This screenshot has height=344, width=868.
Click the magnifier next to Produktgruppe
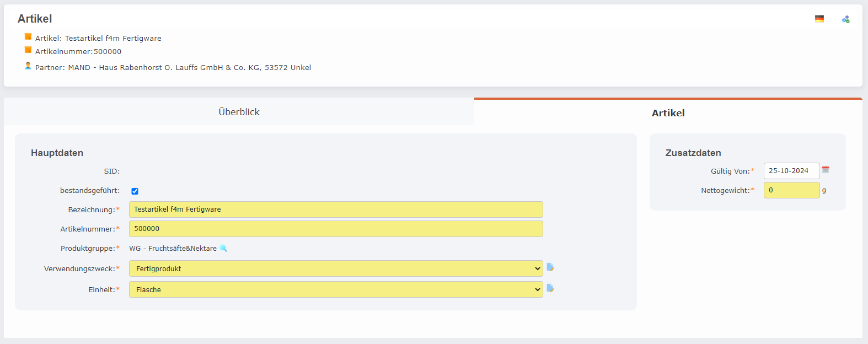point(223,248)
